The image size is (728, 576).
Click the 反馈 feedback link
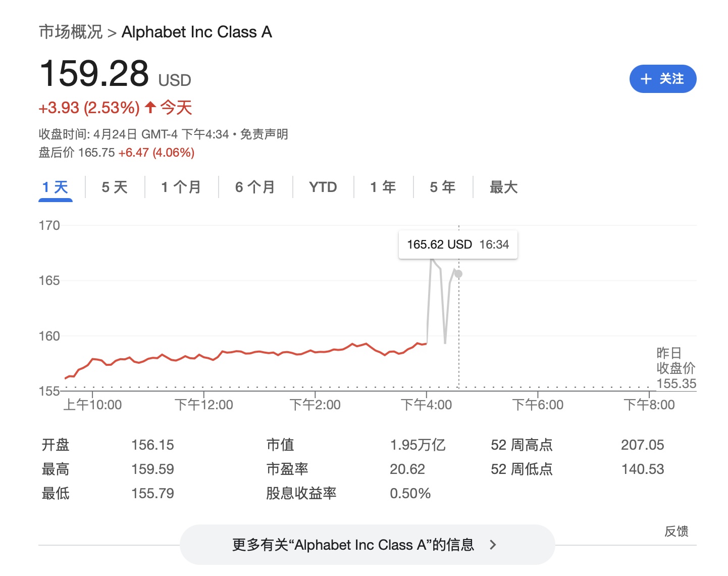(676, 531)
